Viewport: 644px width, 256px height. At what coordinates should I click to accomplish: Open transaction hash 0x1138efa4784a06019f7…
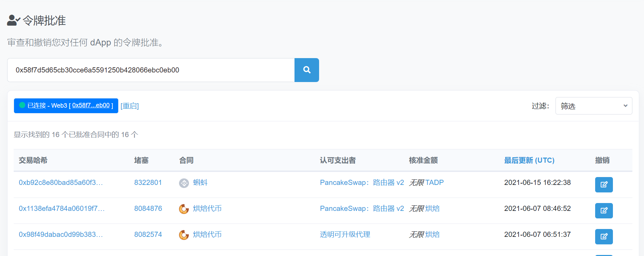click(61, 208)
